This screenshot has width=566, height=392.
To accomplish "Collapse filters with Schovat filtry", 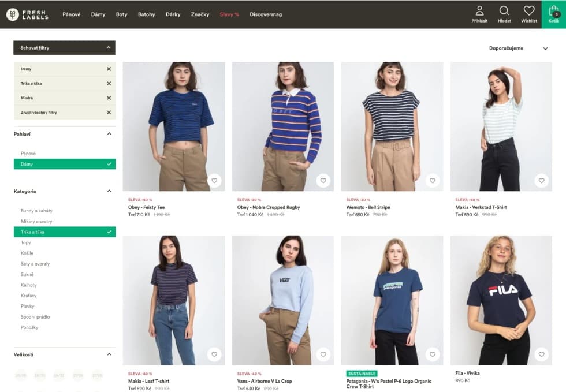I will tap(64, 48).
